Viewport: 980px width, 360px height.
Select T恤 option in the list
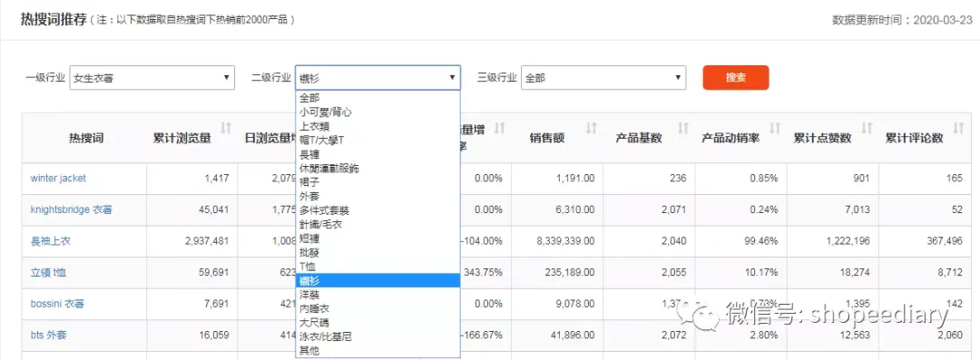click(377, 267)
